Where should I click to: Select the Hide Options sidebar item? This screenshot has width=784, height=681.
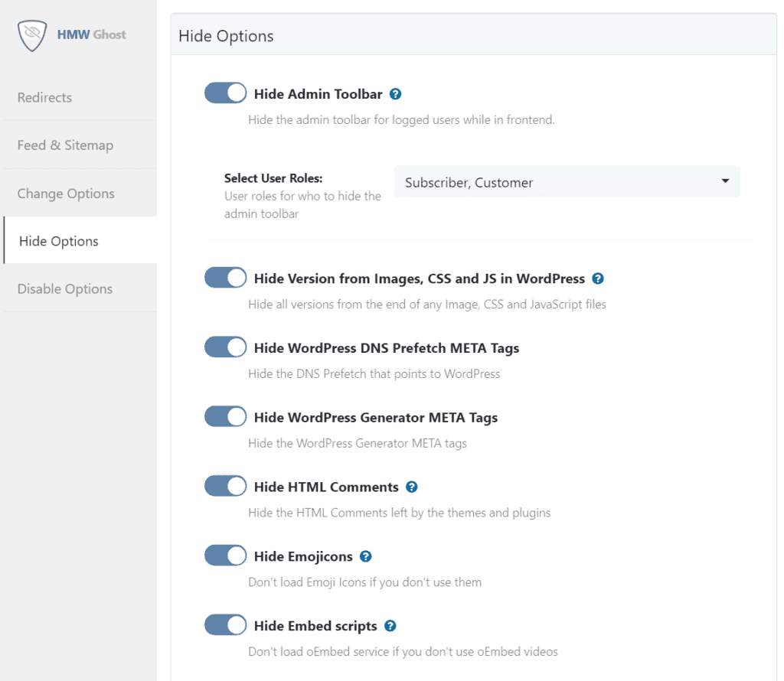coord(59,241)
